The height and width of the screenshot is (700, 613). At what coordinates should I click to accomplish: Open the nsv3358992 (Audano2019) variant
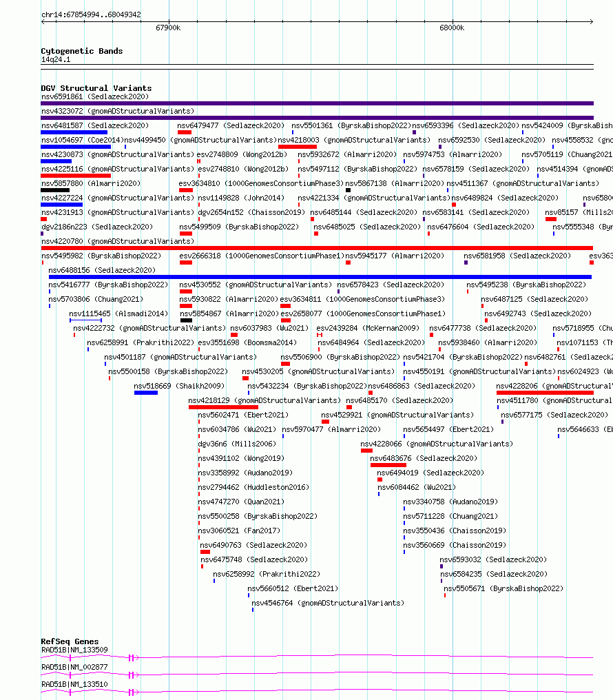coord(245,473)
